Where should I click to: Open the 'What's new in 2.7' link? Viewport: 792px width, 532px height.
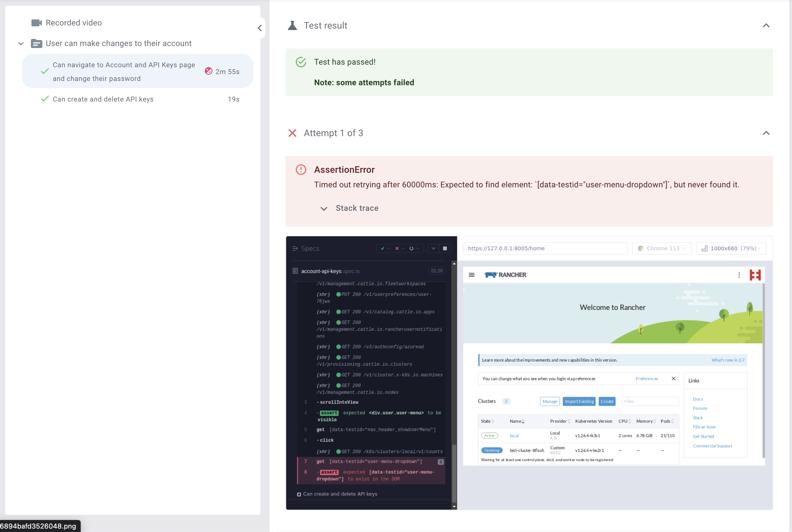click(x=728, y=360)
